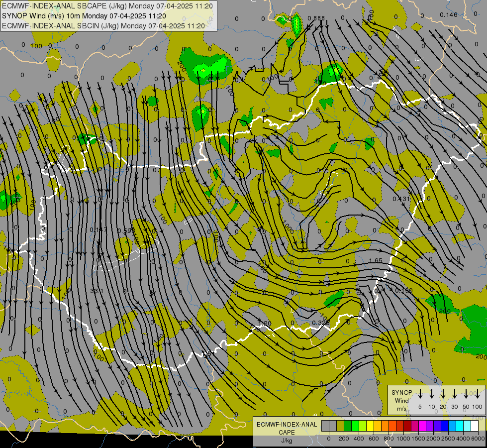Click the 33.1 value on the map
The height and width of the screenshot is (448, 487).
click(x=97, y=291)
